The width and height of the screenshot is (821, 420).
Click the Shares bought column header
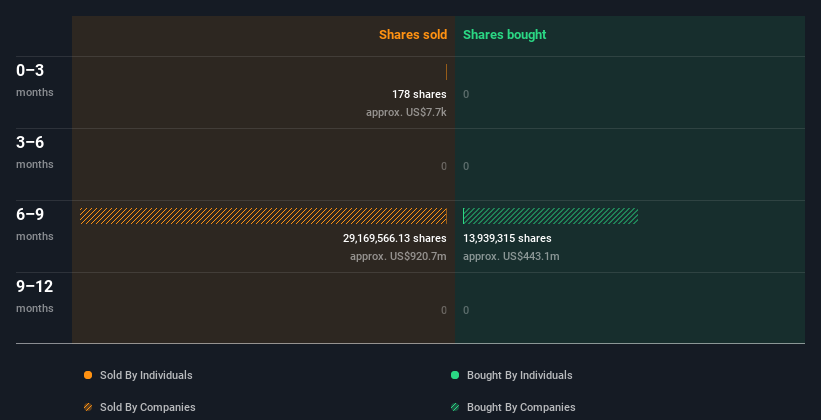tap(504, 35)
